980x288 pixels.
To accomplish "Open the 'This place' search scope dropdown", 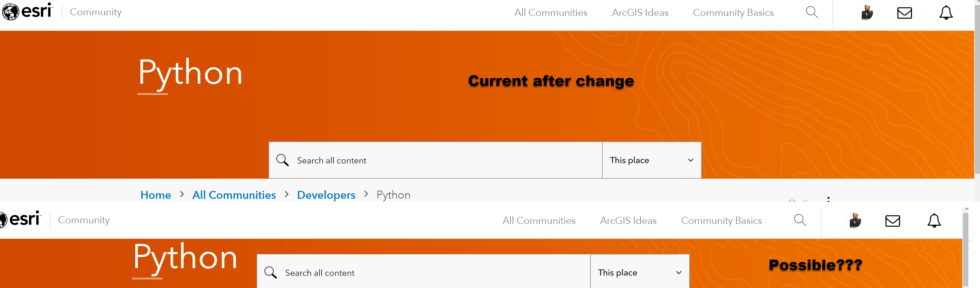I will point(652,160).
